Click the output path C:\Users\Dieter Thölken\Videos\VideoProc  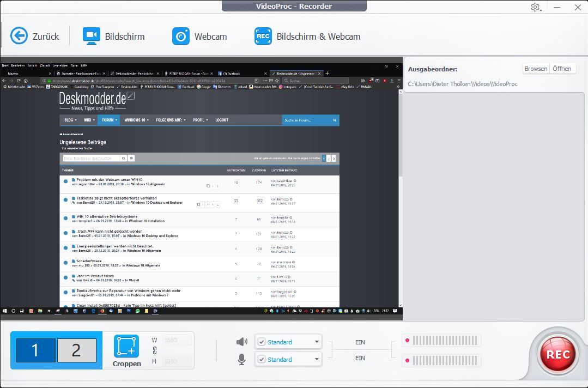[463, 84]
